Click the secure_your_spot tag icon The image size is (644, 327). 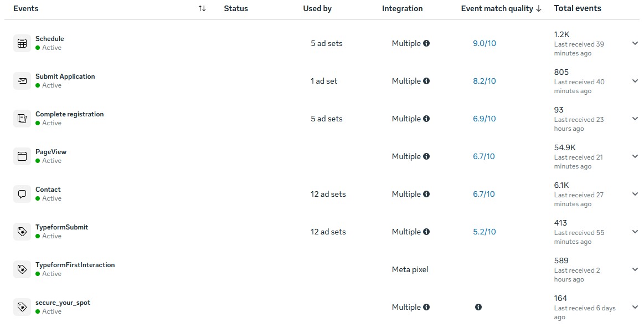22,307
